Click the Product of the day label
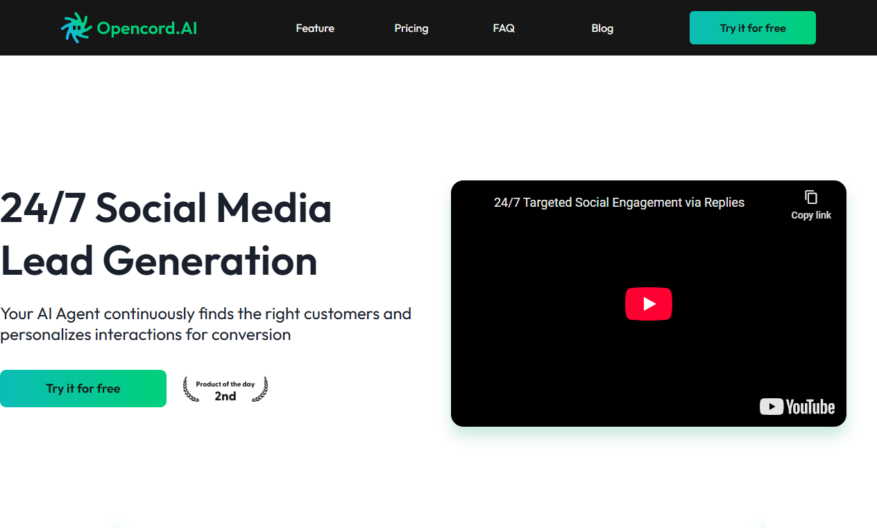Screen dimensions: 877x528 pyautogui.click(x=225, y=384)
